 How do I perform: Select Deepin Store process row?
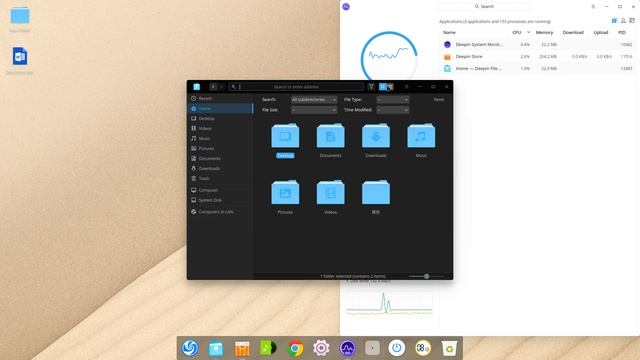coord(537,57)
